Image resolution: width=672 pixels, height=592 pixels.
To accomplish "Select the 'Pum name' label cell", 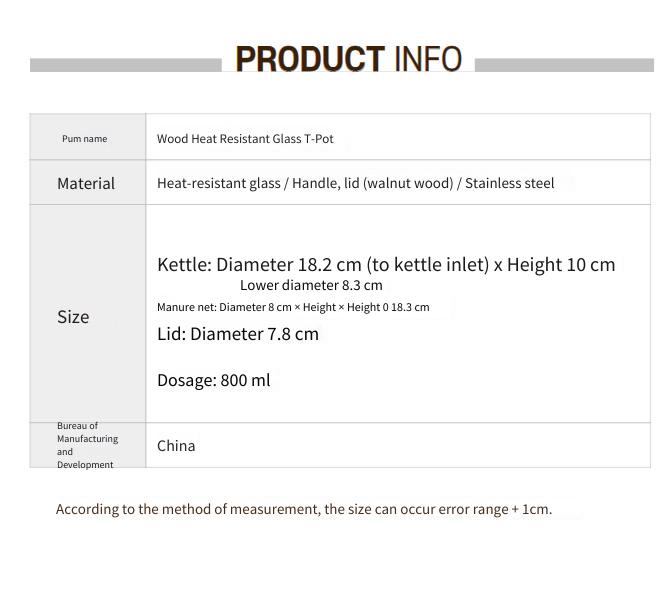I will pyautogui.click(x=87, y=137).
